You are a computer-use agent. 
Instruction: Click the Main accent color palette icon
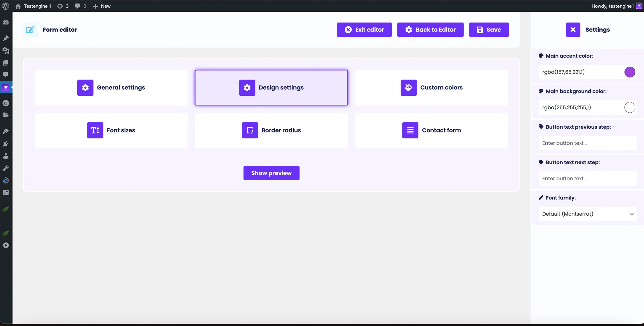(x=541, y=56)
